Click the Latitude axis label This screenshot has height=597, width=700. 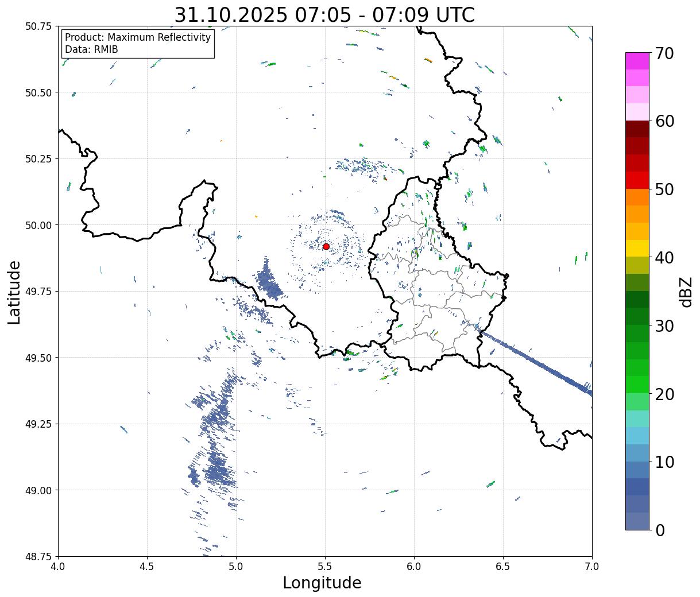(14, 292)
